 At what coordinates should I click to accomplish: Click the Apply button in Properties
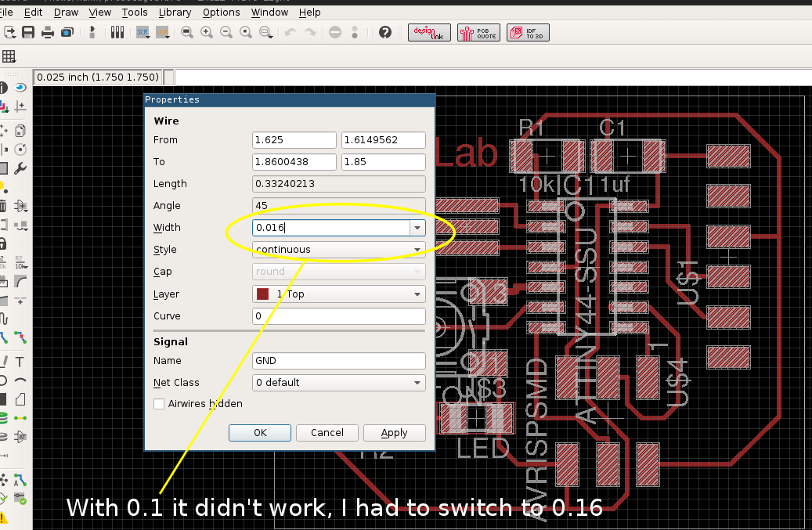click(x=395, y=433)
